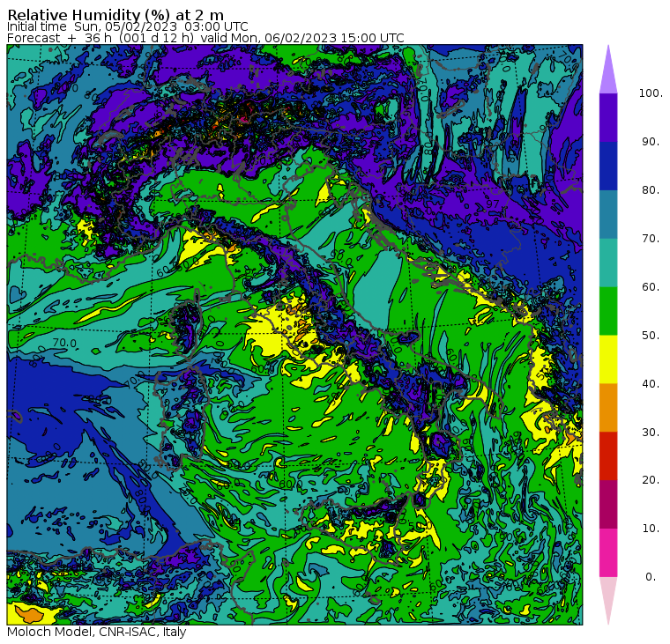Click the 'Moloch Model, CNR-ISAC, Italy' credit

tap(97, 632)
